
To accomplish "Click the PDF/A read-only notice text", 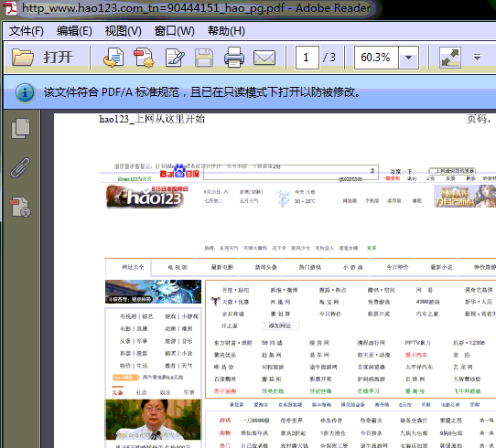I will (x=201, y=92).
